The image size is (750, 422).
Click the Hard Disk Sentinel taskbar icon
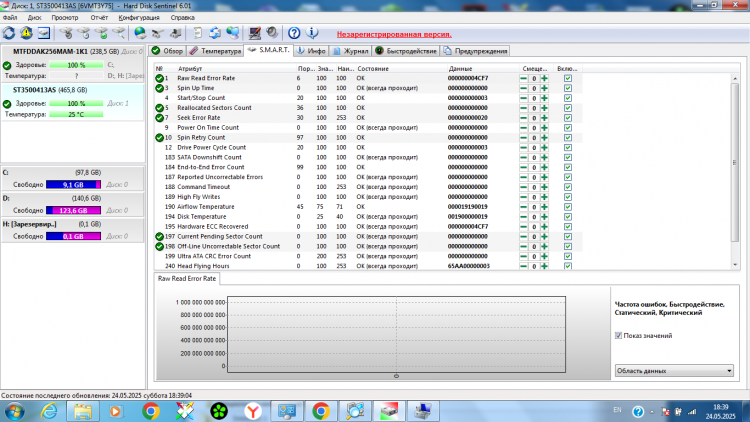click(389, 411)
